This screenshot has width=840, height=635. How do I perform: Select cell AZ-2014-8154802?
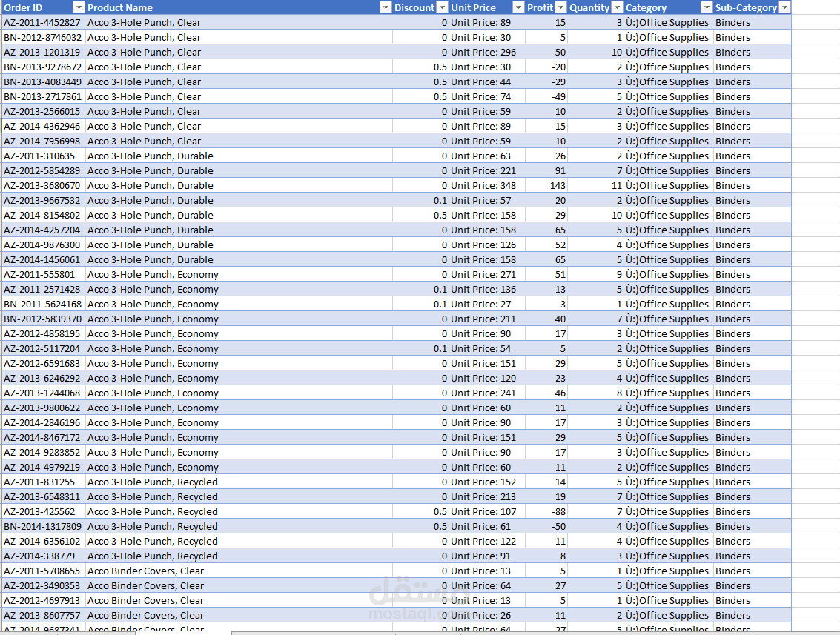click(44, 215)
